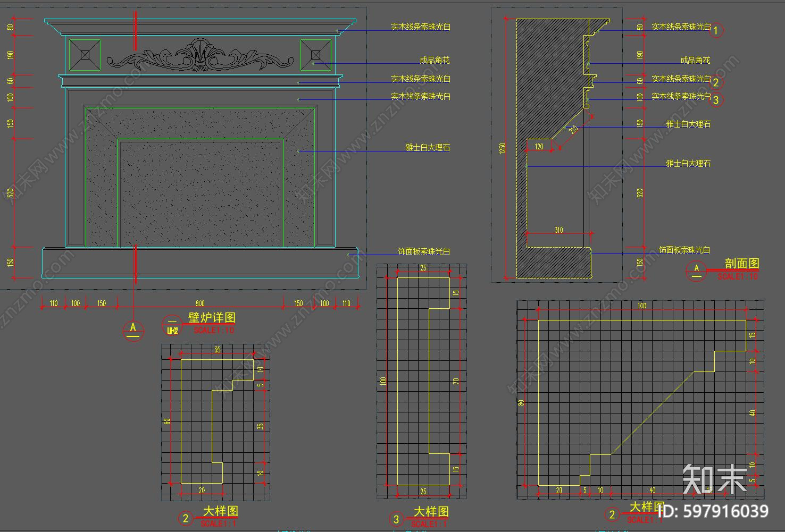Click the 1250 overall height dimension
This screenshot has height=532, width=785.
point(503,148)
